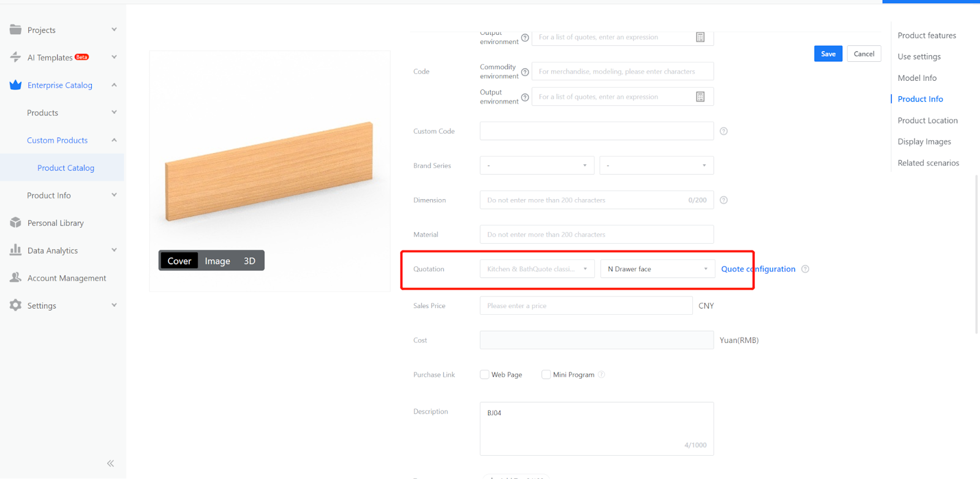This screenshot has width=980, height=479.
Task: Enable the Web Page checkbox
Action: pos(484,374)
